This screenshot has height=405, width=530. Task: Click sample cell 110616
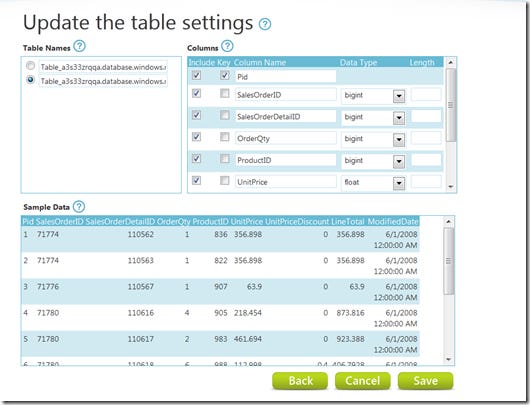click(141, 313)
